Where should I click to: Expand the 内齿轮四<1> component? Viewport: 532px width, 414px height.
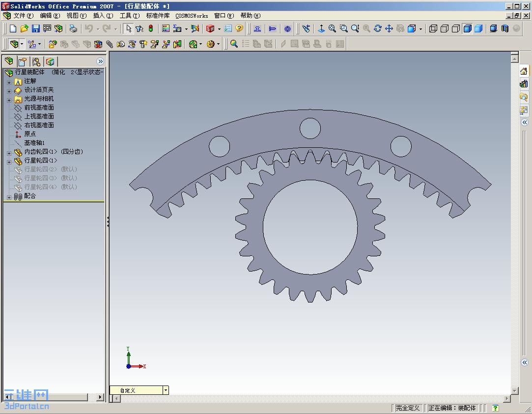tap(9, 153)
